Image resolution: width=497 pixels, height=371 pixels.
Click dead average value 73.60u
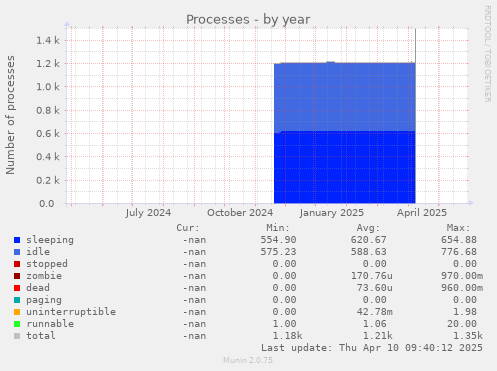click(375, 288)
